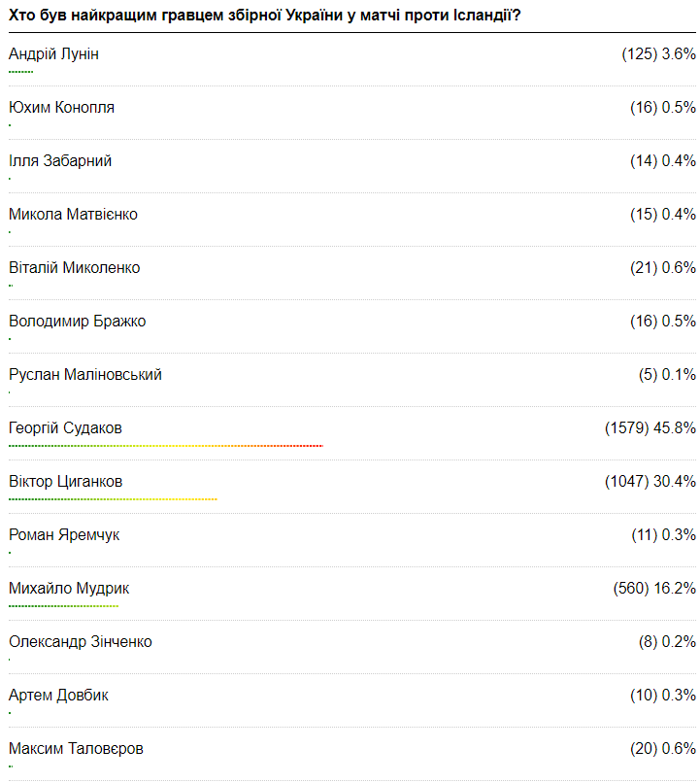Click on Олександр Зінченко
Image resolution: width=700 pixels, height=783 pixels.
pyautogui.click(x=81, y=642)
